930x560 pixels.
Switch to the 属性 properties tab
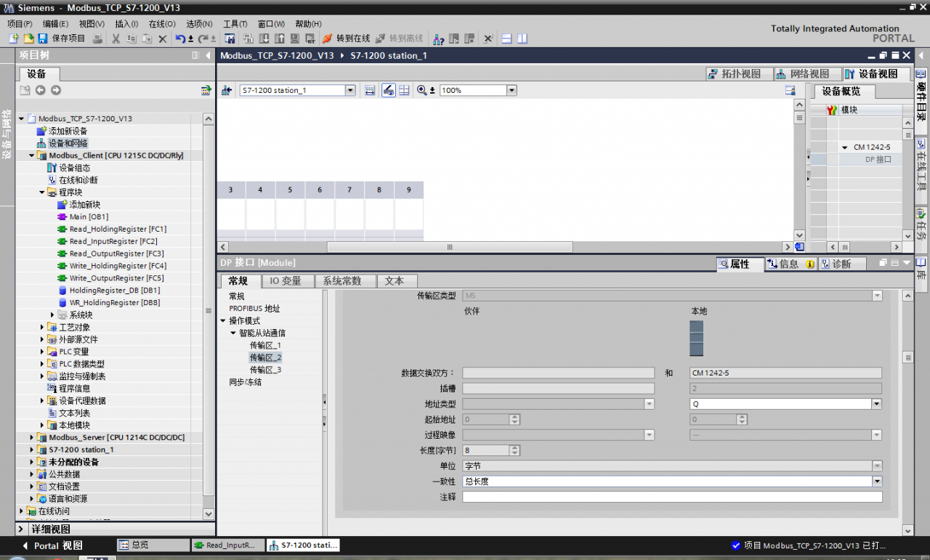[x=740, y=264]
